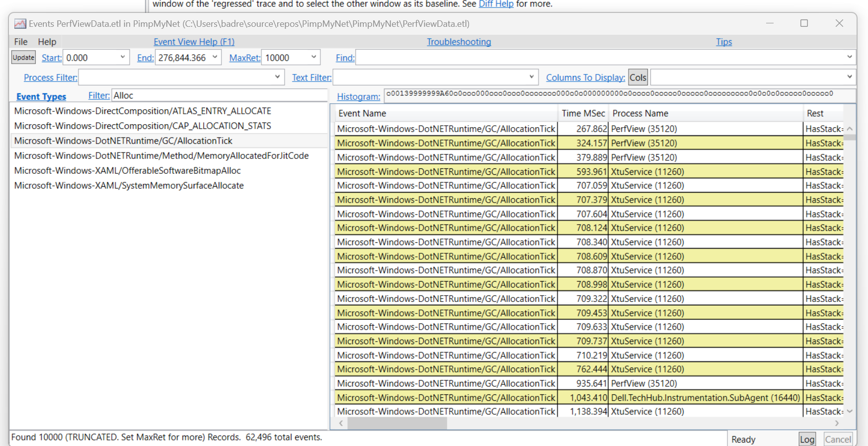Click the horizontal scrollbar right arrow
This screenshot has width=868, height=446.
coord(837,424)
